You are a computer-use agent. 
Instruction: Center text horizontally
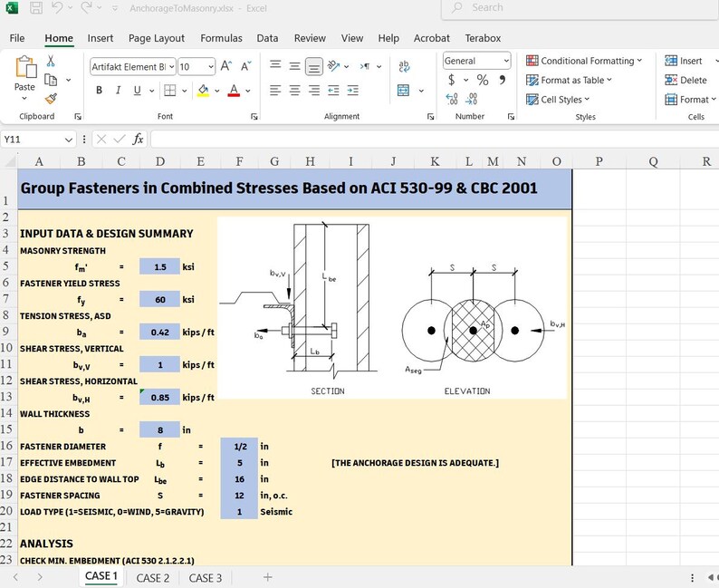[295, 91]
